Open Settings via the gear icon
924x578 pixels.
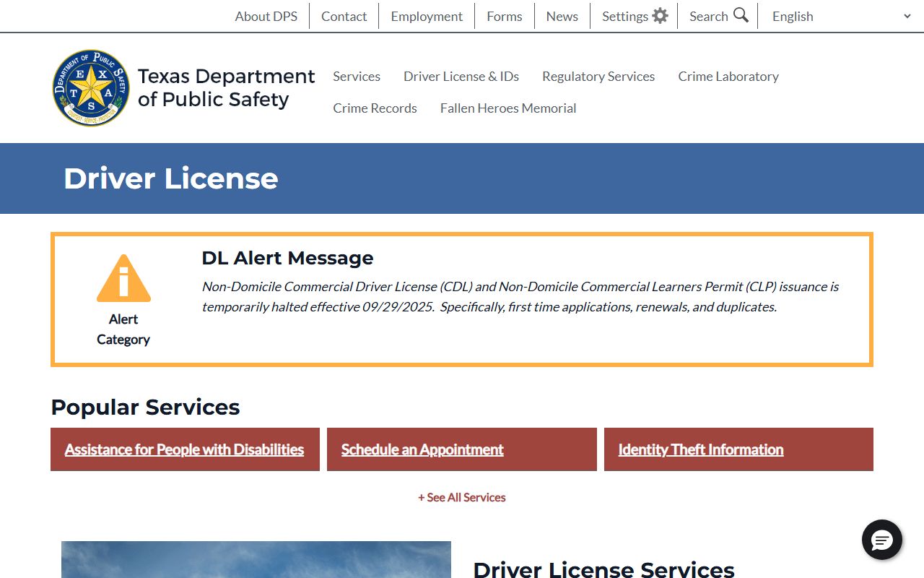tap(660, 16)
